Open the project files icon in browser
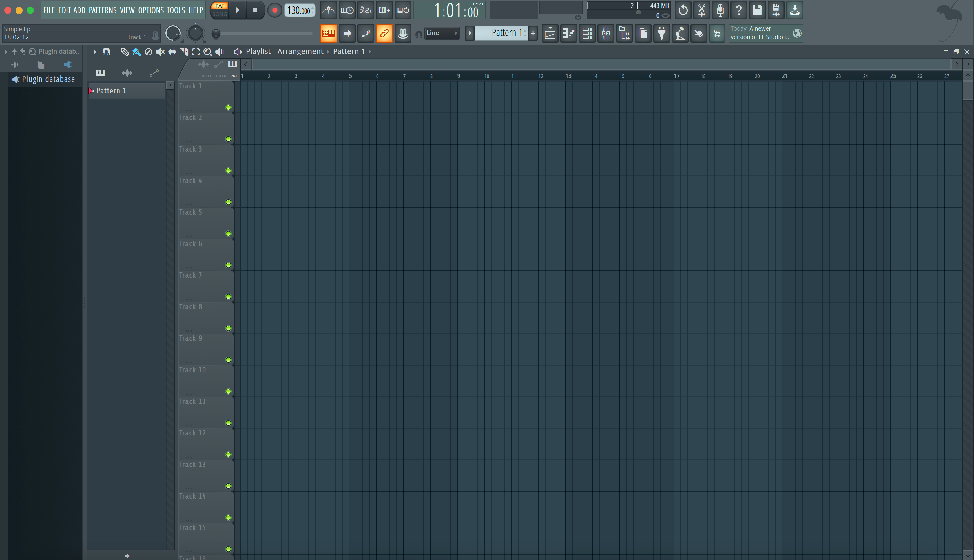This screenshot has width=974, height=560. coord(41,65)
